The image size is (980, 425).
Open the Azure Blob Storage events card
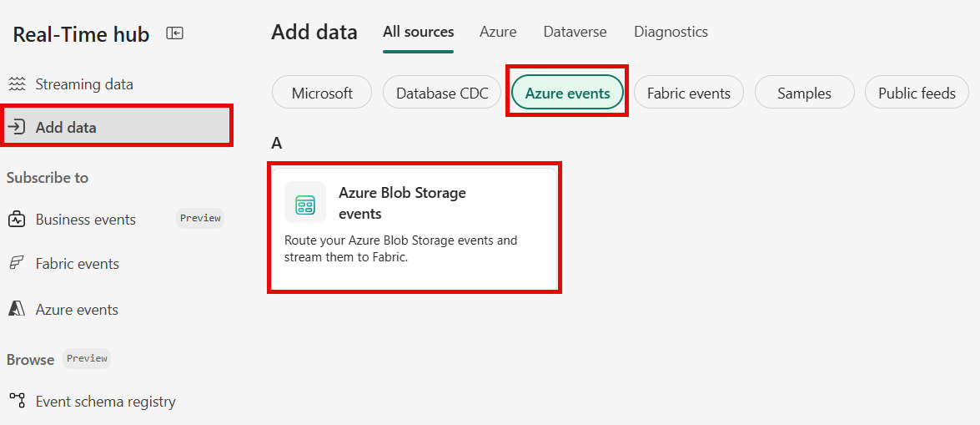tap(414, 227)
